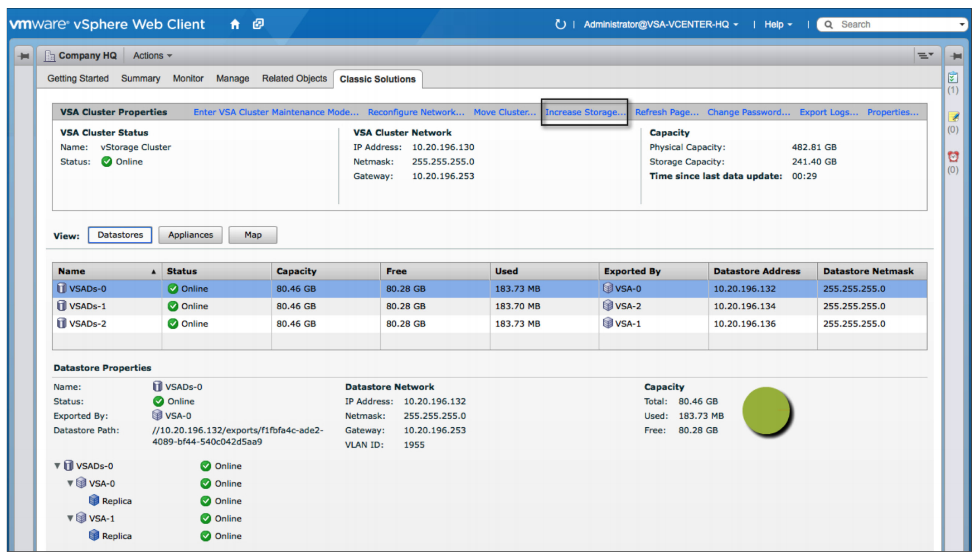Click the Exported By column header
The height and width of the screenshot is (557, 980).
click(x=654, y=271)
